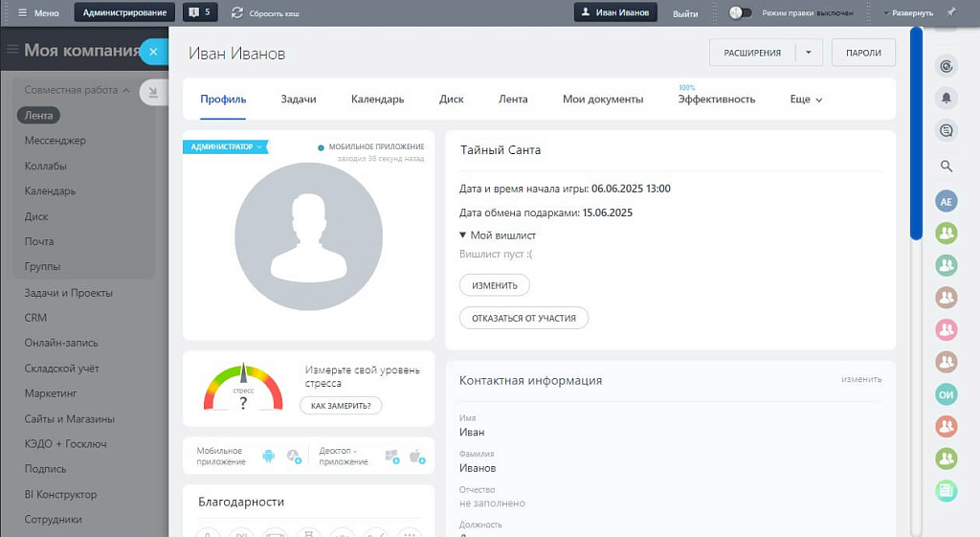Screen dimensions: 980x537
Task: Open chat with the ОИ avatar
Action: (946, 395)
